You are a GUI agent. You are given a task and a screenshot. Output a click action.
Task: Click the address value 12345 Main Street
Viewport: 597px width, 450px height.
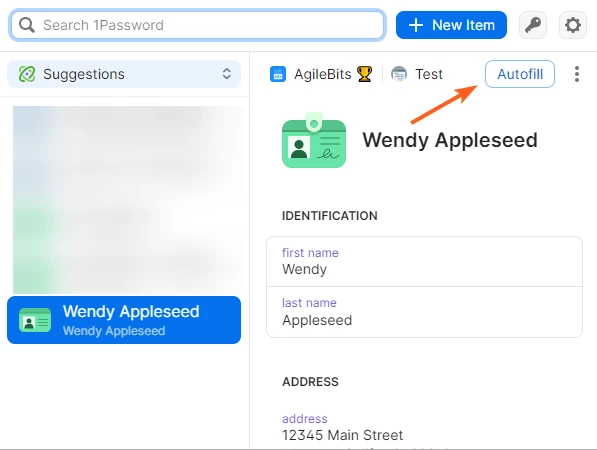(x=342, y=435)
